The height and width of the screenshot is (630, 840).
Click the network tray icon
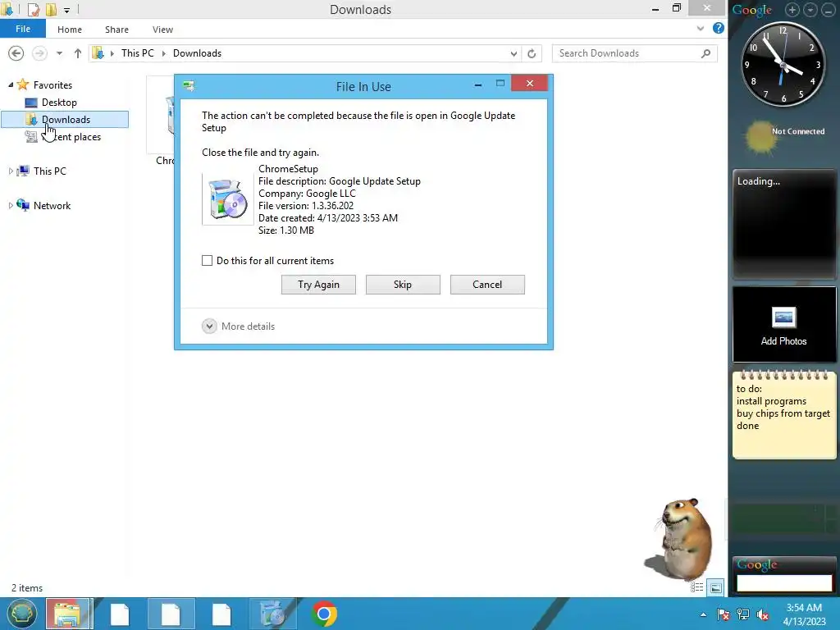click(743, 614)
